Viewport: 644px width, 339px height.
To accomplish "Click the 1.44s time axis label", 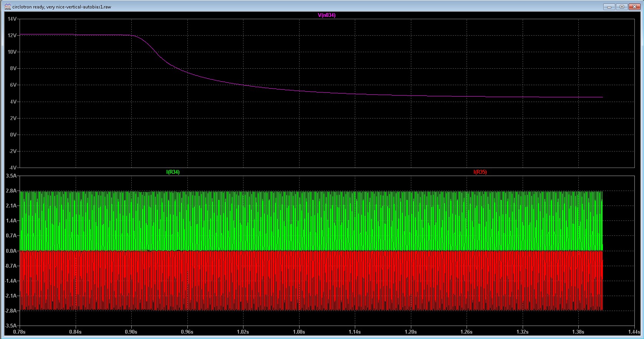I will pos(634,332).
